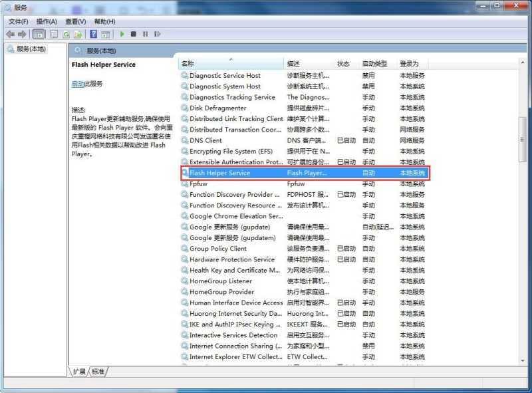The height and width of the screenshot is (393, 532).
Task: Open the 文件(F) menu
Action: coord(18,21)
